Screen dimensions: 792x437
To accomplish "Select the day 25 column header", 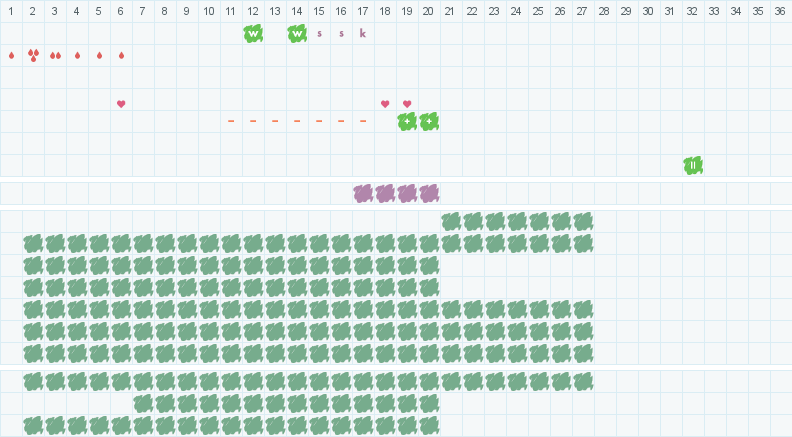I will pyautogui.click(x=538, y=11).
